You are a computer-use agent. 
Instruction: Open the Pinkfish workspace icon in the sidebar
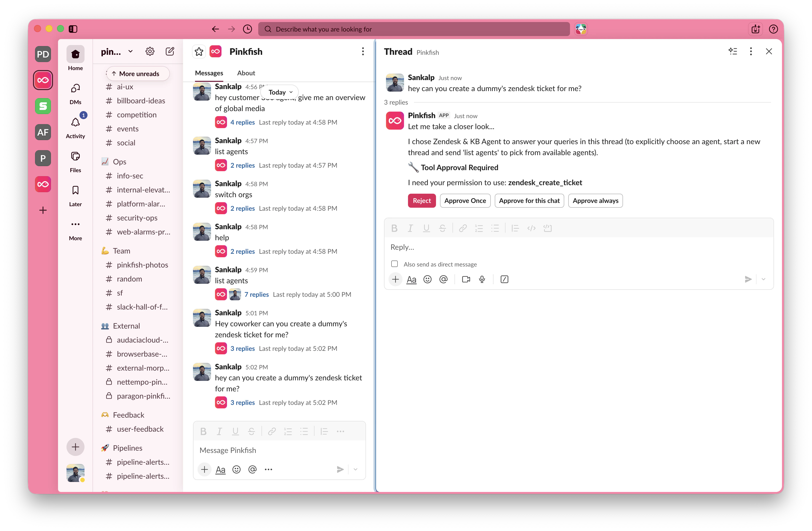click(x=43, y=80)
